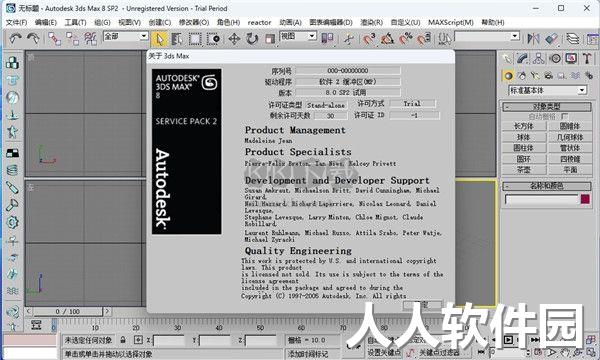
Task: Activate the Select and Rotate tool
Action: 252,39
